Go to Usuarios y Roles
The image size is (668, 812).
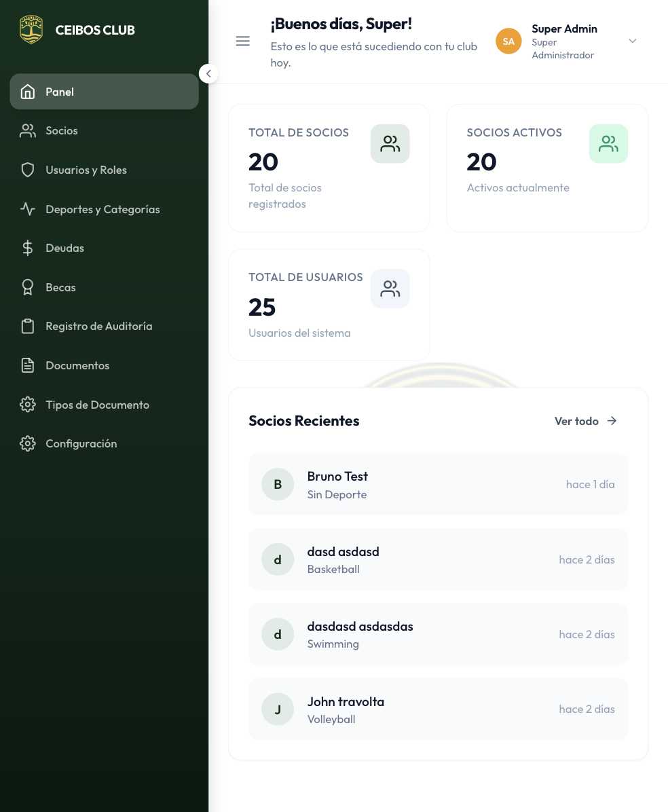pos(86,170)
